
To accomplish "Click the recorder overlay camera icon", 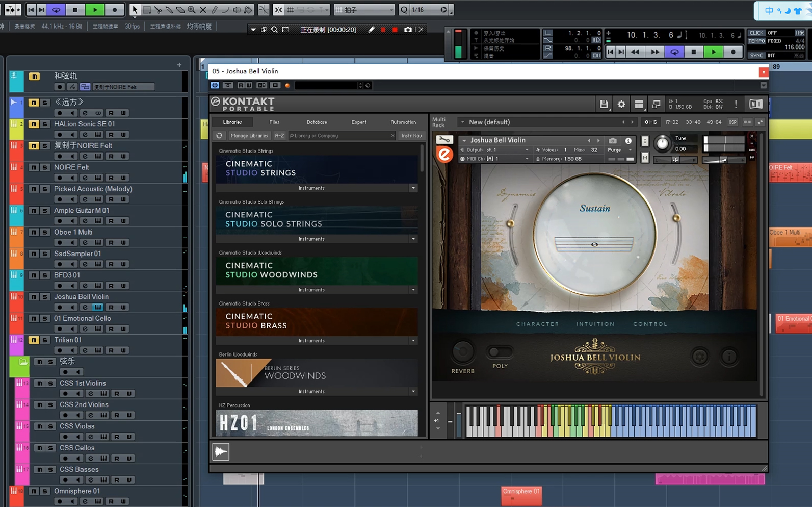I will (x=408, y=30).
